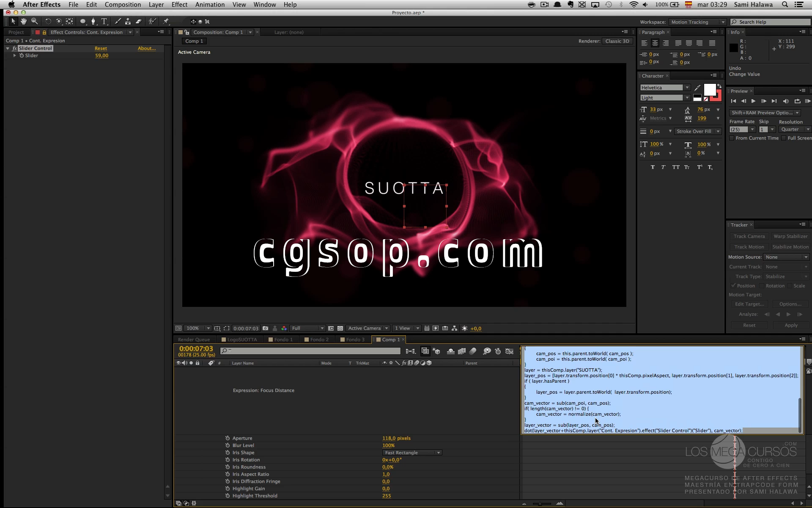Image resolution: width=812 pixels, height=508 pixels.
Task: Click Reset for Slider Control
Action: click(101, 48)
